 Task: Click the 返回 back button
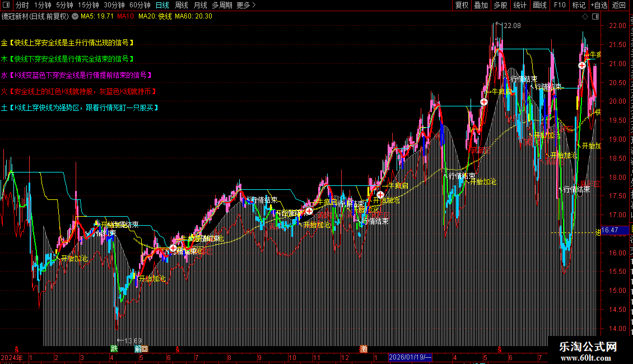619,5
